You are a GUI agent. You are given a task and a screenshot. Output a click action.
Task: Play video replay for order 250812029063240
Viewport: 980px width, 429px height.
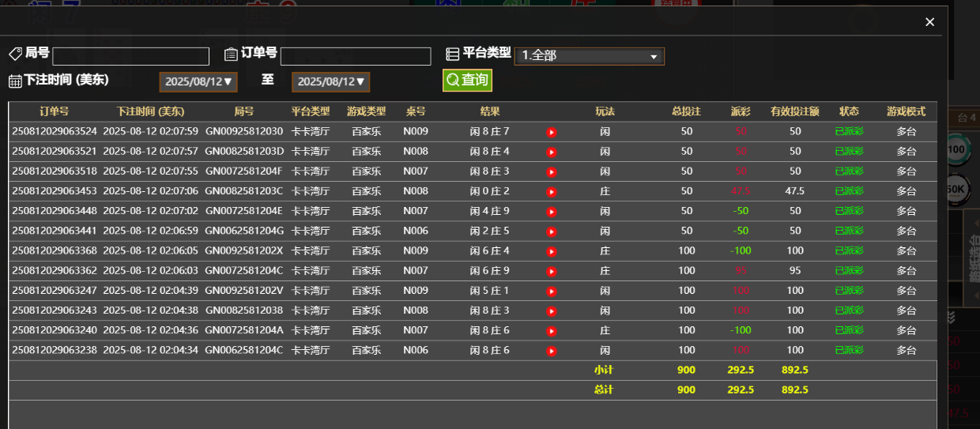(552, 330)
